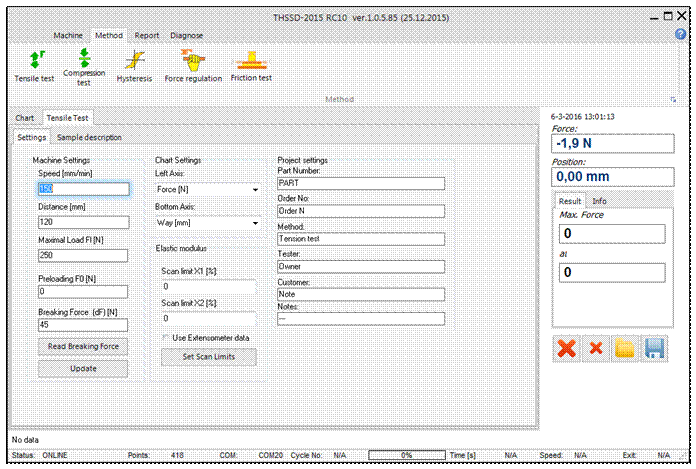Open the Machine ribbon tab
This screenshot has height=469, width=696.
click(68, 35)
